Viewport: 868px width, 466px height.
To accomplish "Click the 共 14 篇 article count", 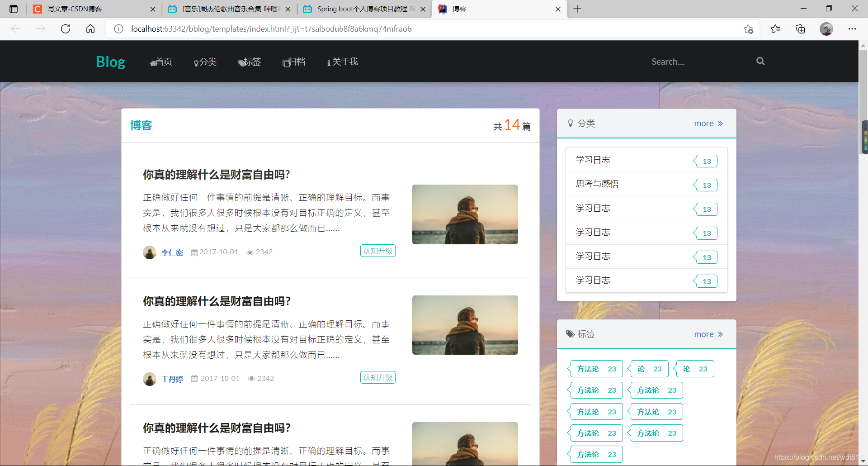I will click(x=512, y=125).
